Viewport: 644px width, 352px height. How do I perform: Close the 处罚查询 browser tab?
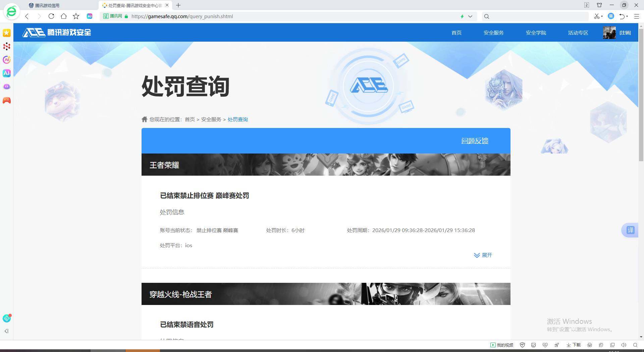(x=167, y=5)
